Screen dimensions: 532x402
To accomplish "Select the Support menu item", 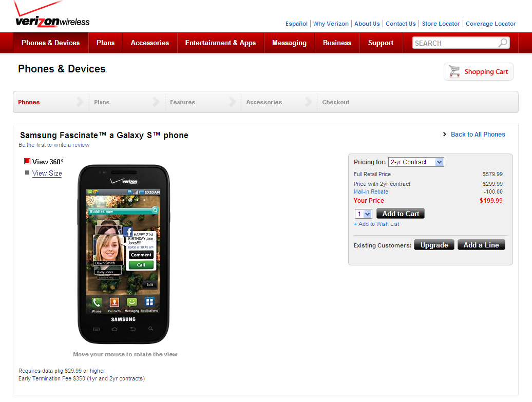I will [x=381, y=43].
